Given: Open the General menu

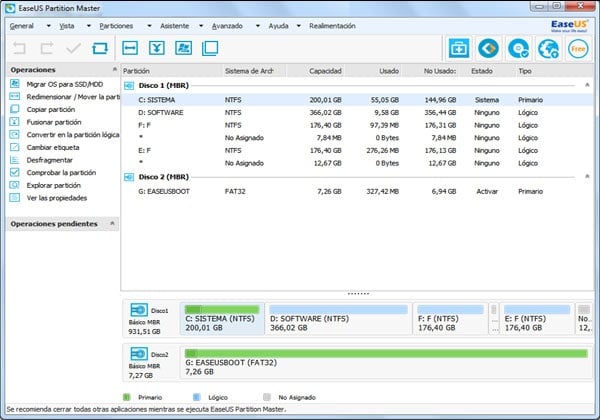Looking at the screenshot, I should coord(22,26).
